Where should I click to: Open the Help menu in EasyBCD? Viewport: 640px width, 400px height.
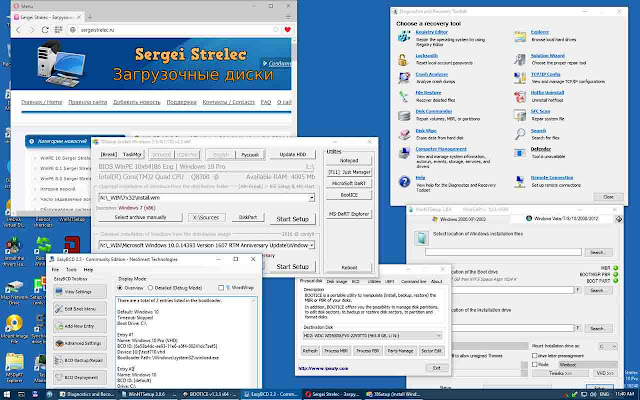point(88,270)
